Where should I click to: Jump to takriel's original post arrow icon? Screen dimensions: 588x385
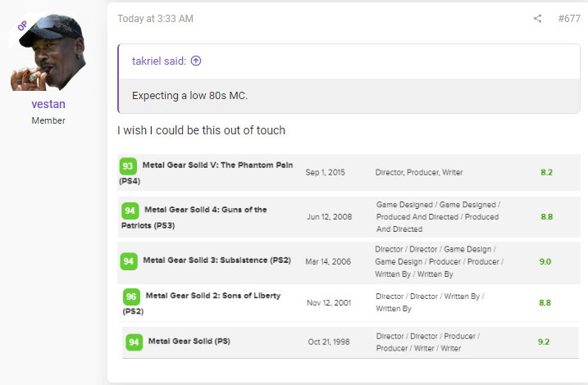pos(196,61)
